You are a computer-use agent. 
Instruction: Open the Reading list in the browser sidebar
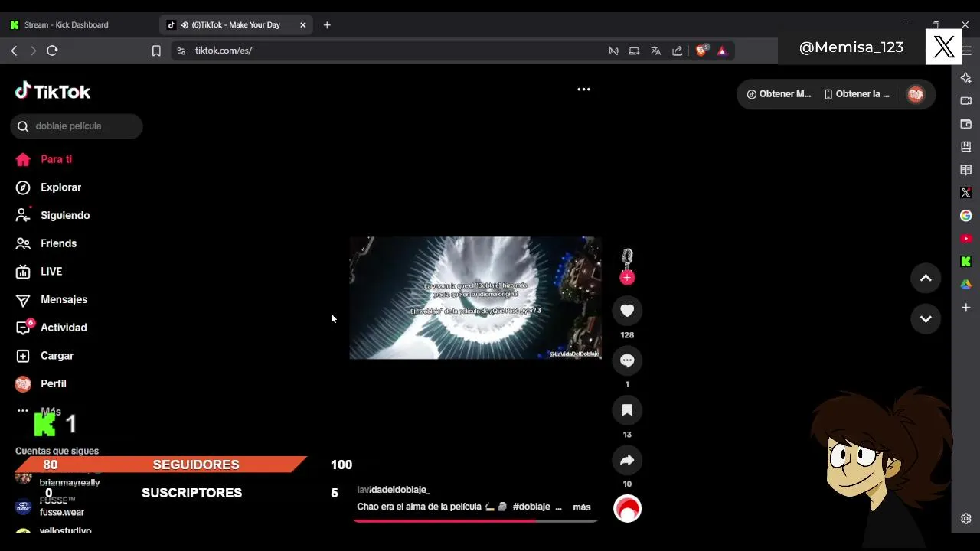coord(966,170)
